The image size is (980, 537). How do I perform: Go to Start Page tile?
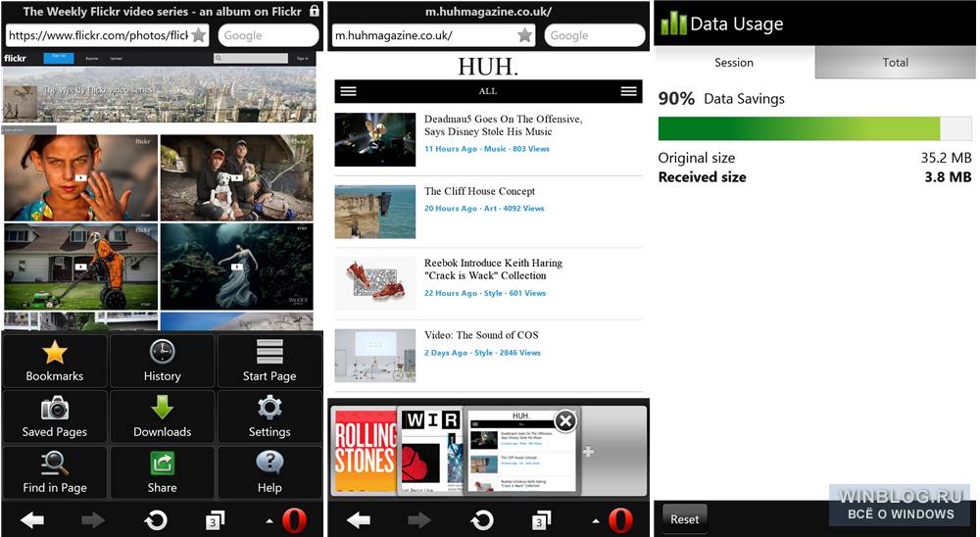(x=269, y=361)
